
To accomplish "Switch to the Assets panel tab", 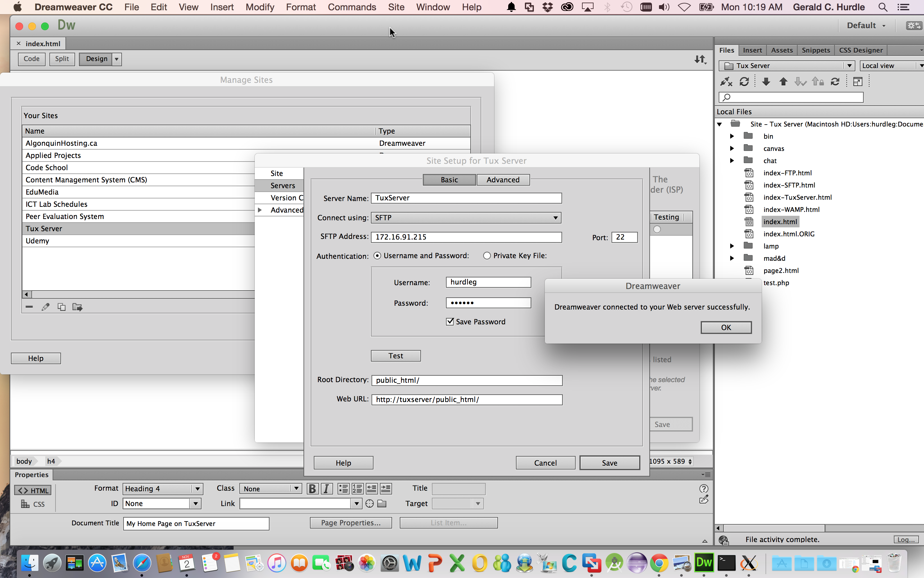I will [782, 50].
